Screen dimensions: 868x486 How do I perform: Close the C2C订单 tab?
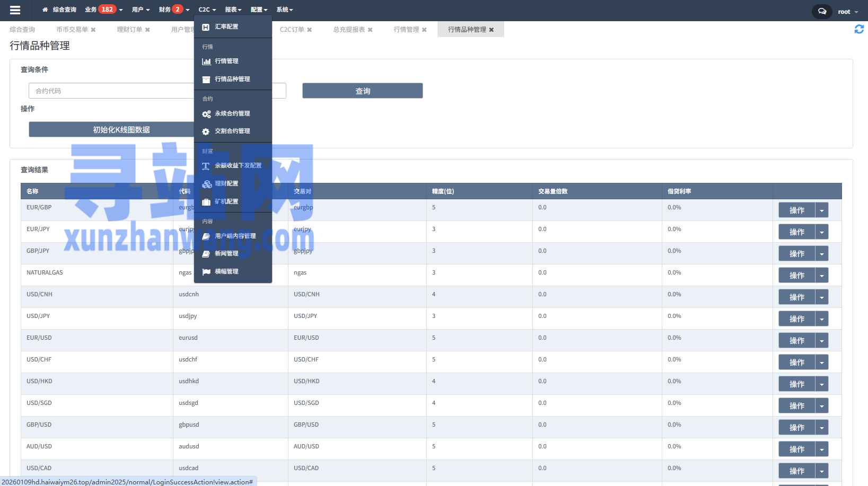(x=310, y=30)
